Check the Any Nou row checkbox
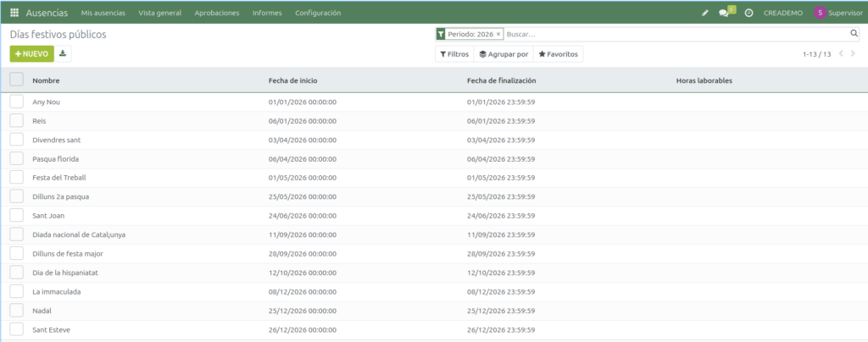The height and width of the screenshot is (342, 868). coord(17,102)
